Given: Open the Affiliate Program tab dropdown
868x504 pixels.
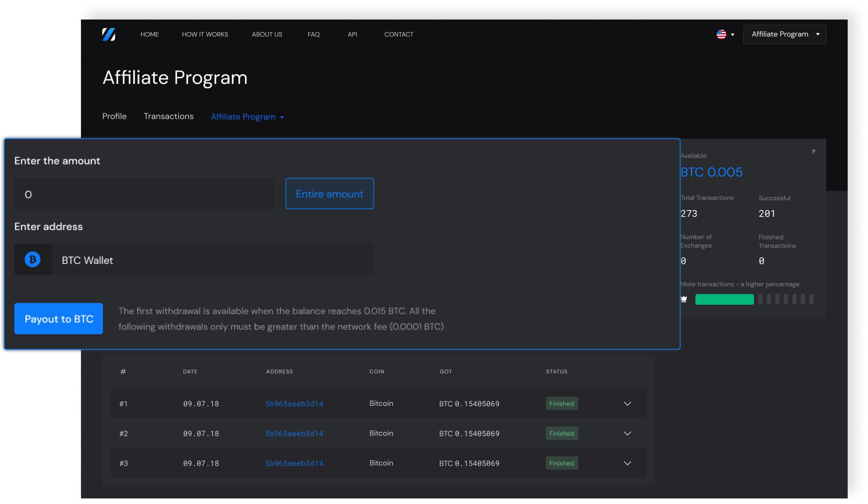Looking at the screenshot, I should (247, 117).
